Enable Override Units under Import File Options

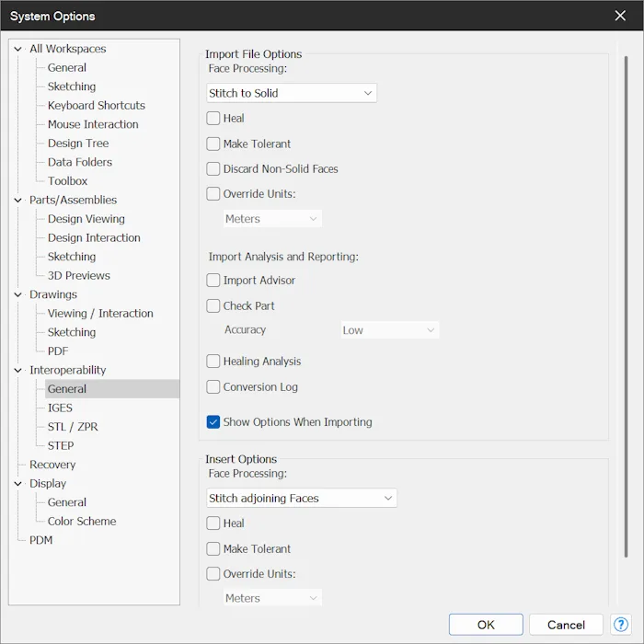pos(213,193)
